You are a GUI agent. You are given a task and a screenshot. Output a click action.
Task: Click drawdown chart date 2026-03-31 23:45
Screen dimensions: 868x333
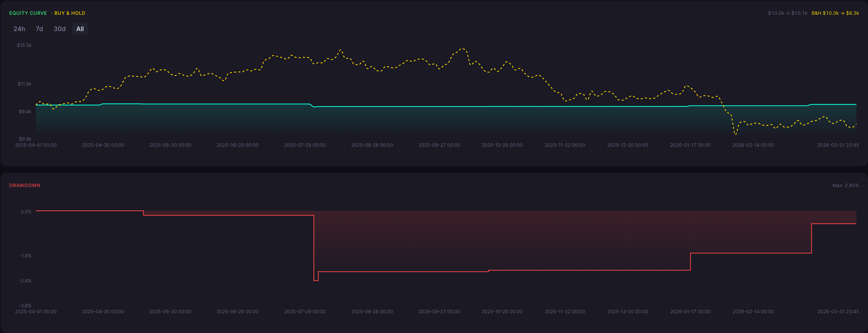[x=838, y=312]
